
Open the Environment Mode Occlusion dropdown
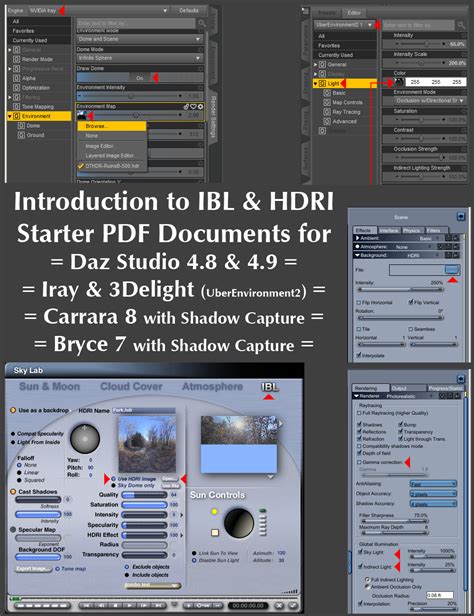click(430, 101)
